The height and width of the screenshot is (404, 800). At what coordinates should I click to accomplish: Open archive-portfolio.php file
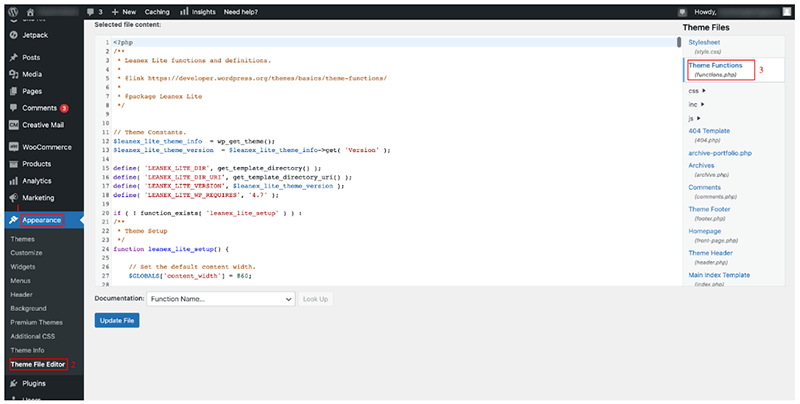720,153
